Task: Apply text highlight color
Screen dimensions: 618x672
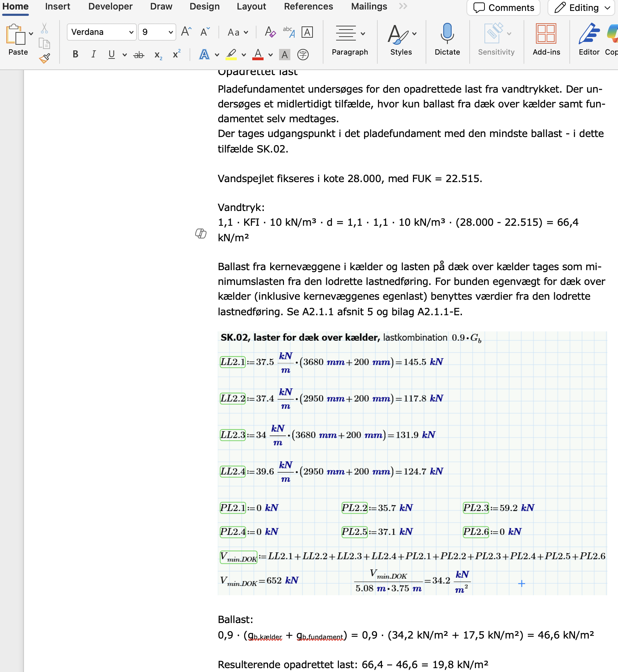Action: coord(231,55)
